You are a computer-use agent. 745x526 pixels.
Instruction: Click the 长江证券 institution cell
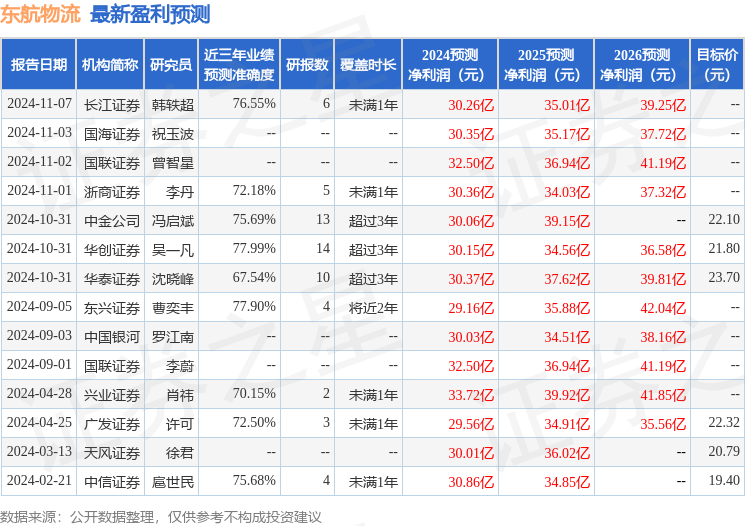(112, 105)
